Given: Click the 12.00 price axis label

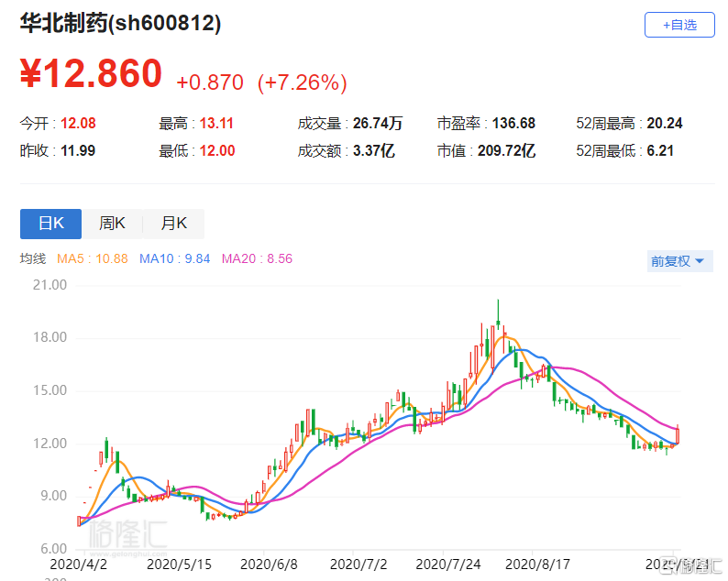Looking at the screenshot, I should click(x=50, y=444).
